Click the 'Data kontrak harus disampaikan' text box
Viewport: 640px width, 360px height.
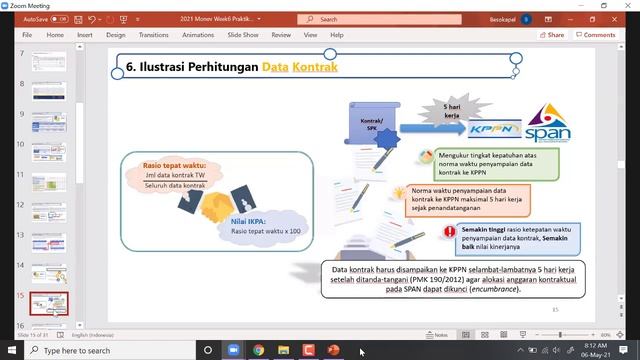pos(453,279)
